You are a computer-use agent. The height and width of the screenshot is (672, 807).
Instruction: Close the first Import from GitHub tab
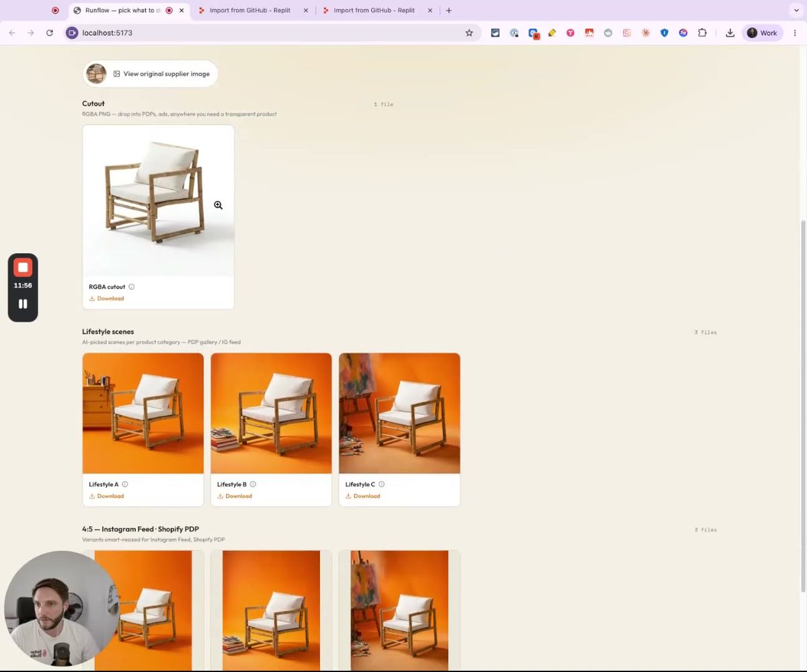click(305, 10)
